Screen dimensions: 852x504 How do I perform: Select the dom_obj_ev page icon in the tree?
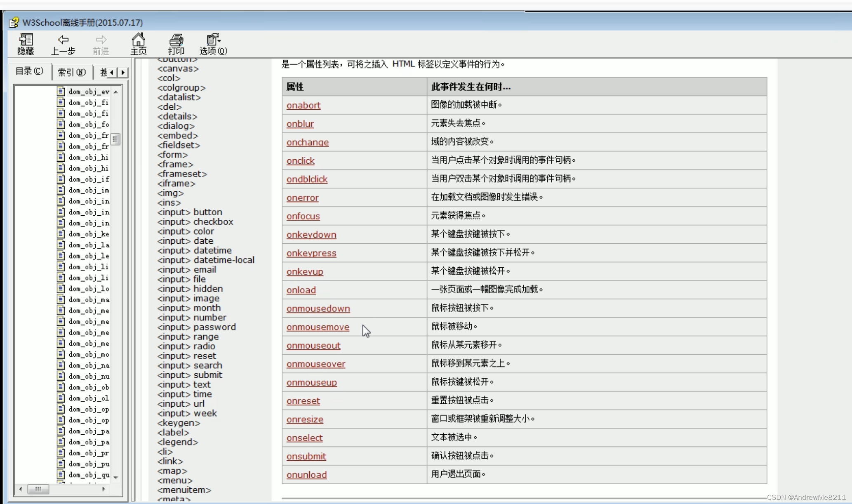(x=61, y=91)
